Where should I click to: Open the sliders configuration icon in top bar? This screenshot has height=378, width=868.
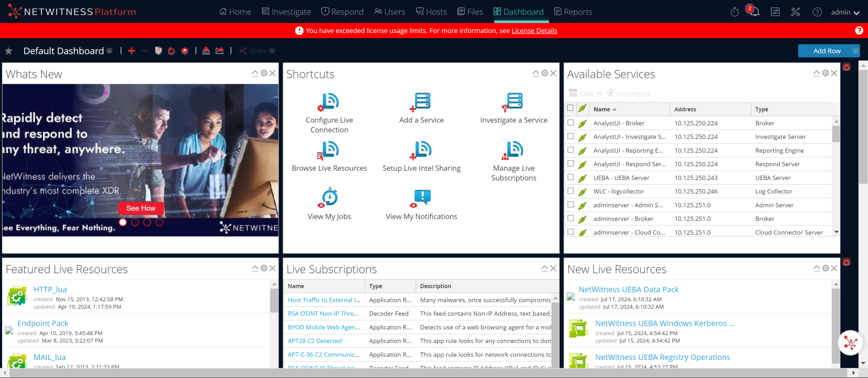tap(775, 12)
